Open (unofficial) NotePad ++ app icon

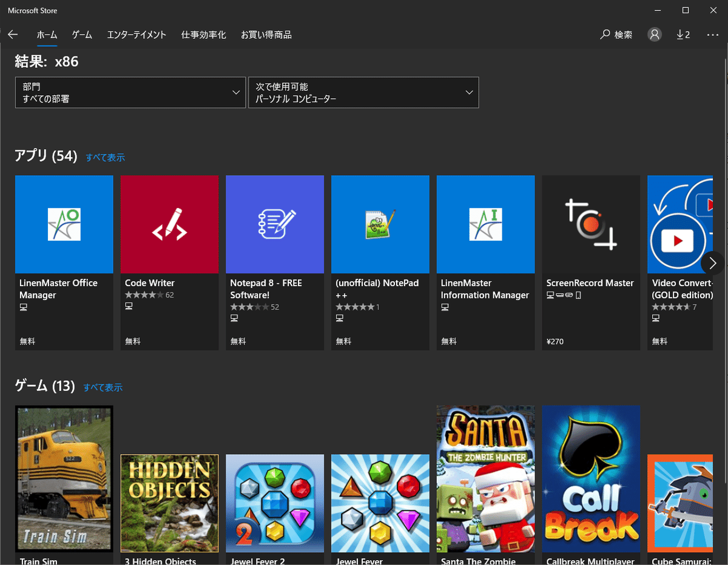pyautogui.click(x=380, y=224)
